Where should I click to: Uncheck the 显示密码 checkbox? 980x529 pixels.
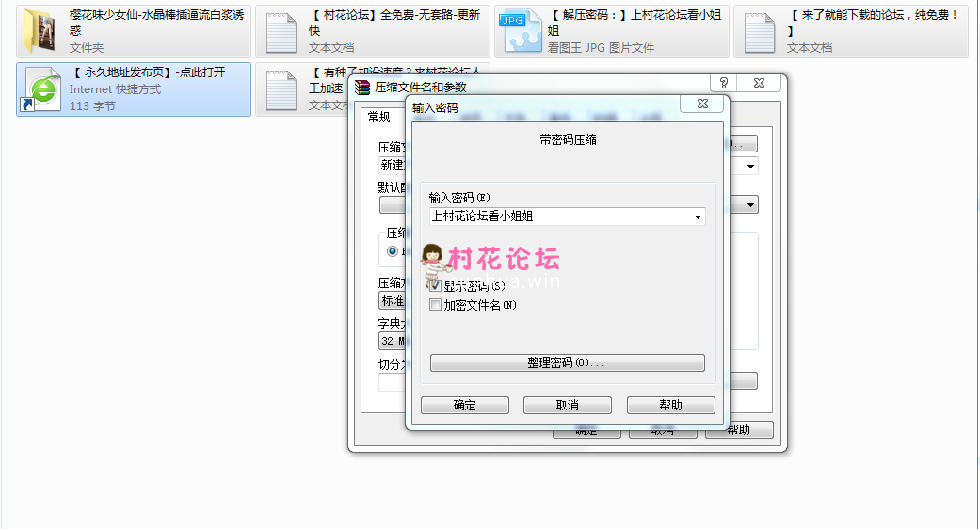pos(435,285)
